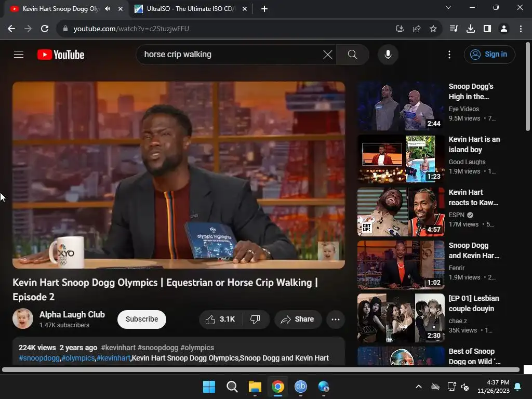The width and height of the screenshot is (532, 399).
Task: Toggle Chrome side panel
Action: click(x=487, y=29)
